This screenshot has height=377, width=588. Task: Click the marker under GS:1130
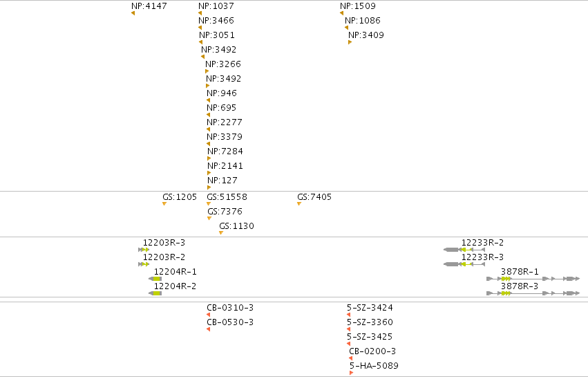(x=221, y=233)
